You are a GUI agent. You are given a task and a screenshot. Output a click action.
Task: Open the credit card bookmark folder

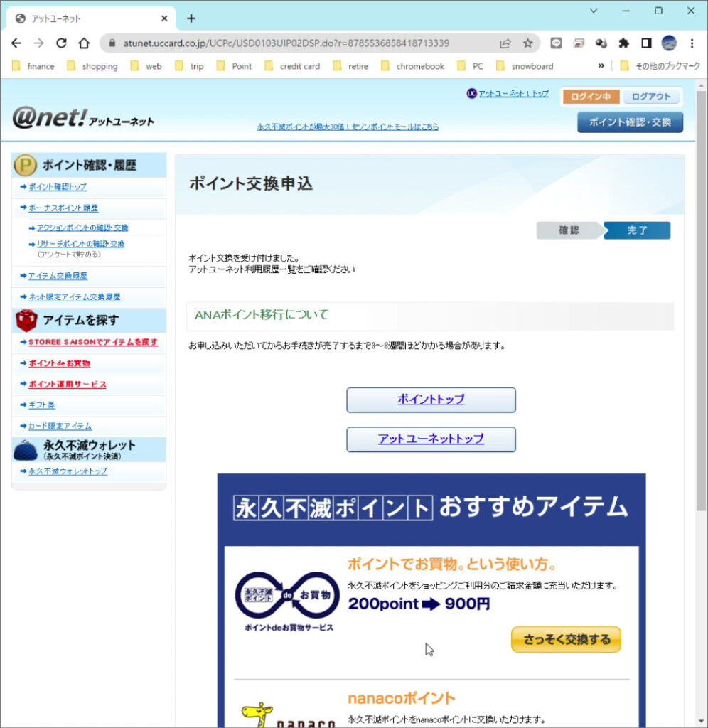pos(292,66)
